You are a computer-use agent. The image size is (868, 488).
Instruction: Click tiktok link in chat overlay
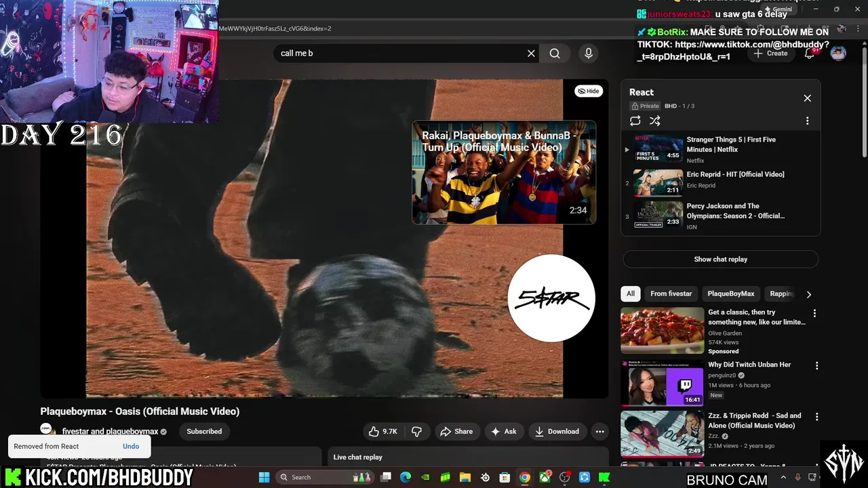(x=733, y=50)
